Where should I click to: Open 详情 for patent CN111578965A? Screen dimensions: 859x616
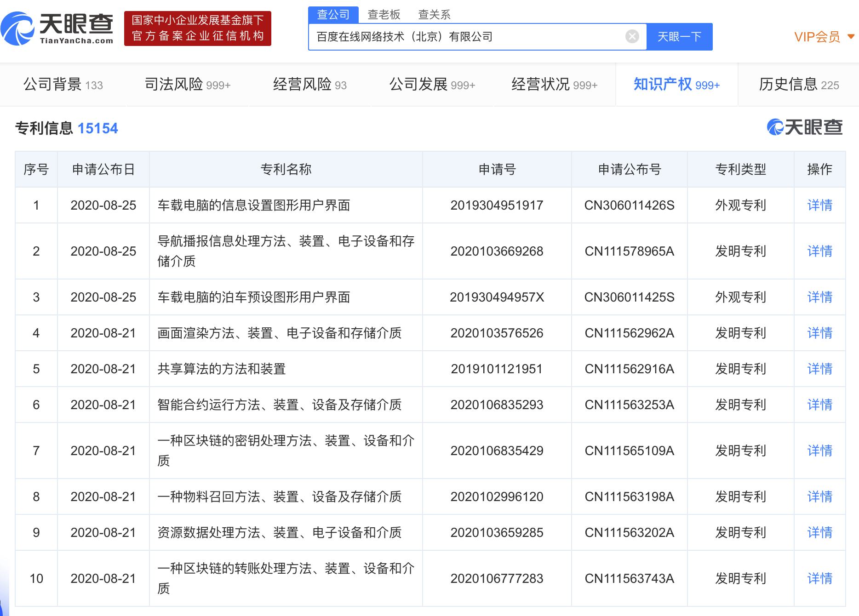point(819,251)
